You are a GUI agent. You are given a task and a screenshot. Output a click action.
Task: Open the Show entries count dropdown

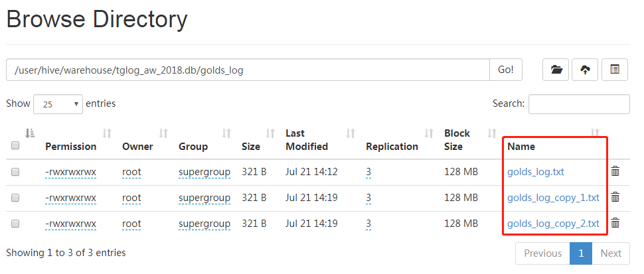[58, 104]
